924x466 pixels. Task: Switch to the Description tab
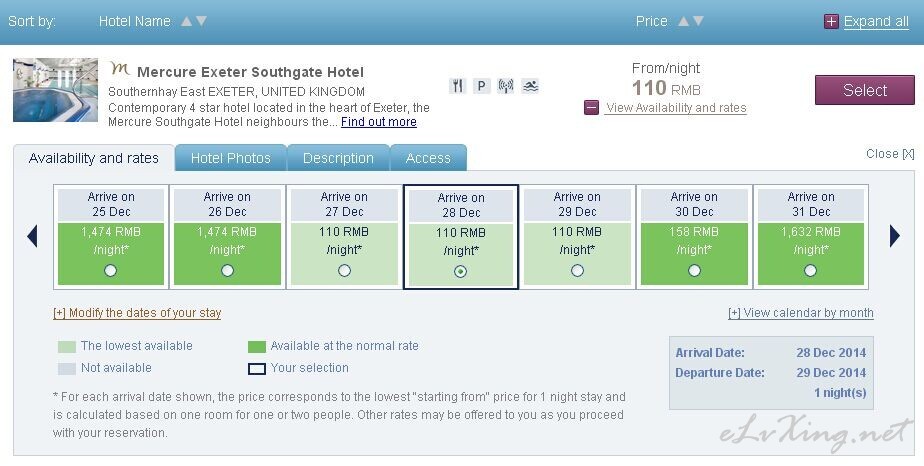coord(338,158)
